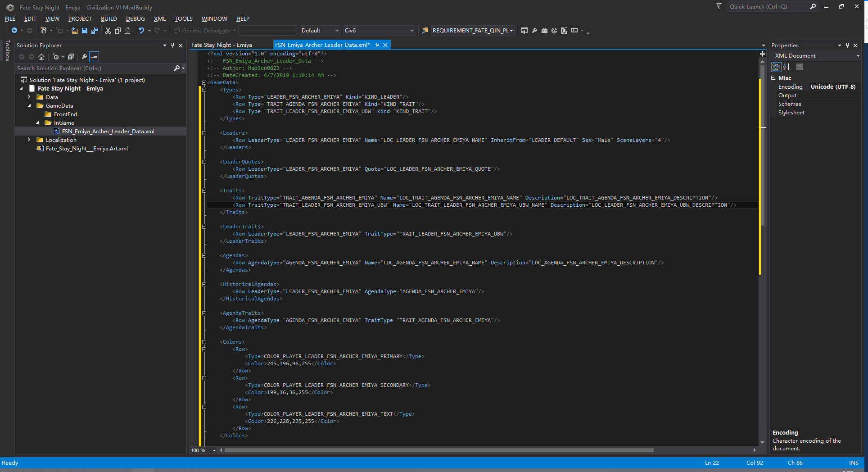Open Solution Explorer via toolbar window icon
Viewport: 868px width, 472px height.
pos(524,31)
